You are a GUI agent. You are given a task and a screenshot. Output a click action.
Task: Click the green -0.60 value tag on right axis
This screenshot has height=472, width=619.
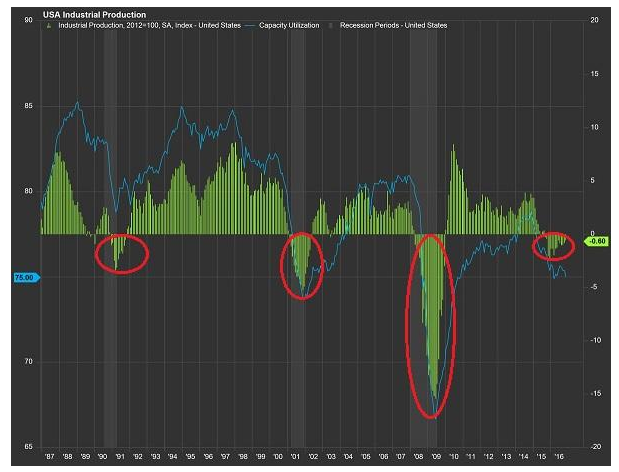(x=596, y=240)
